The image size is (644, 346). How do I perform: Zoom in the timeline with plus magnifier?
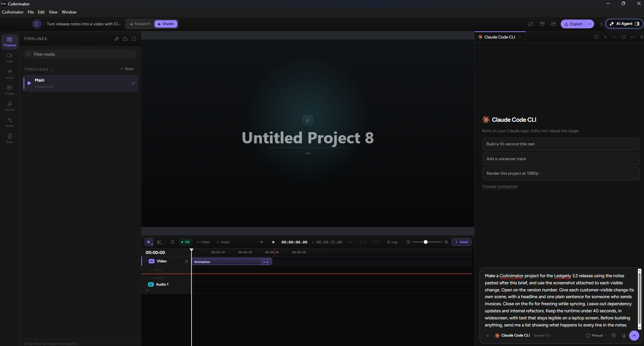click(x=446, y=242)
